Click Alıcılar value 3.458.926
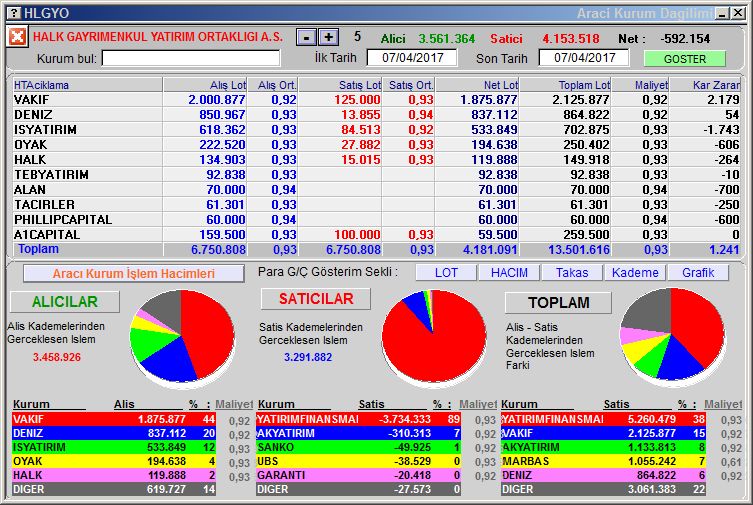The image size is (753, 505). pyautogui.click(x=57, y=357)
